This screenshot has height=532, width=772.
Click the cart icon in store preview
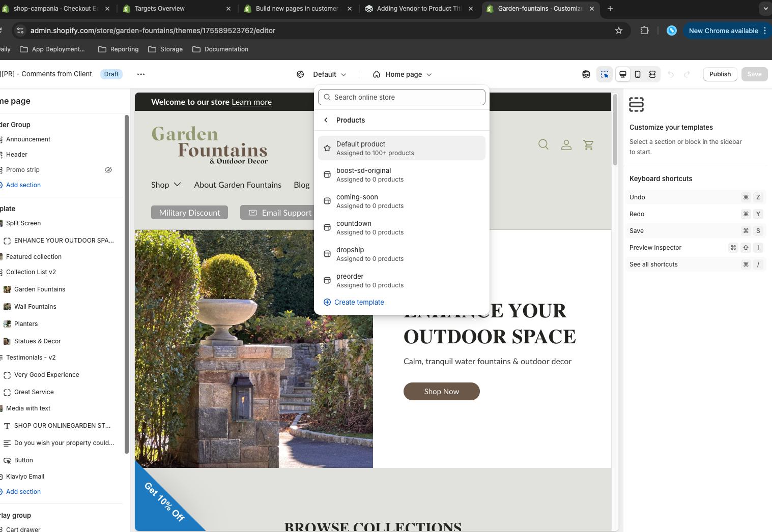pos(589,145)
